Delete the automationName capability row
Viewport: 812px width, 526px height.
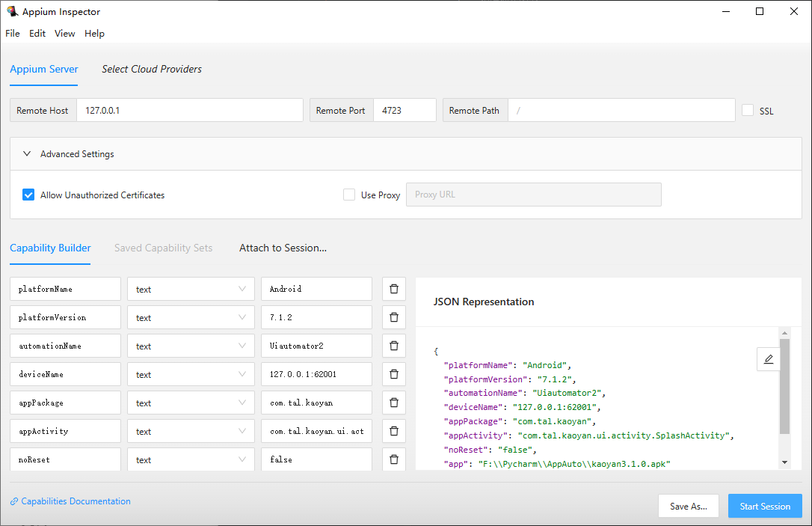pyautogui.click(x=393, y=346)
